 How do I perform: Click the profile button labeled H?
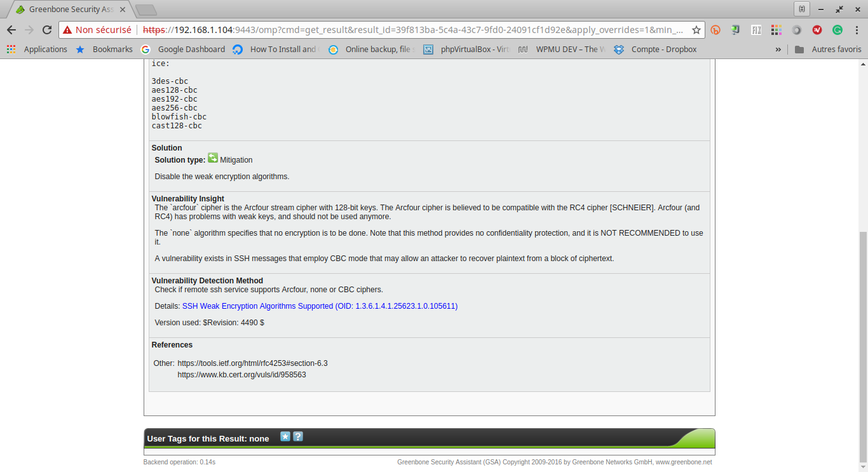(x=802, y=9)
